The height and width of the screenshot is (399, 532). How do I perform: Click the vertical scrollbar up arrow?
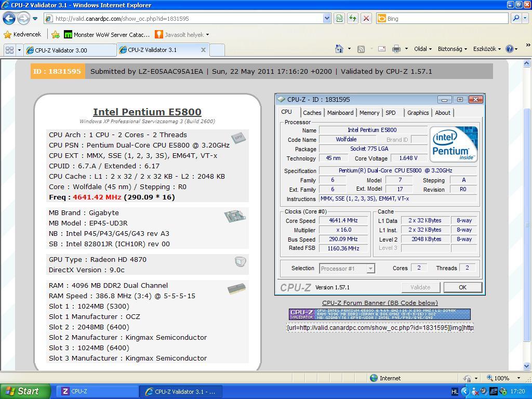[x=527, y=63]
